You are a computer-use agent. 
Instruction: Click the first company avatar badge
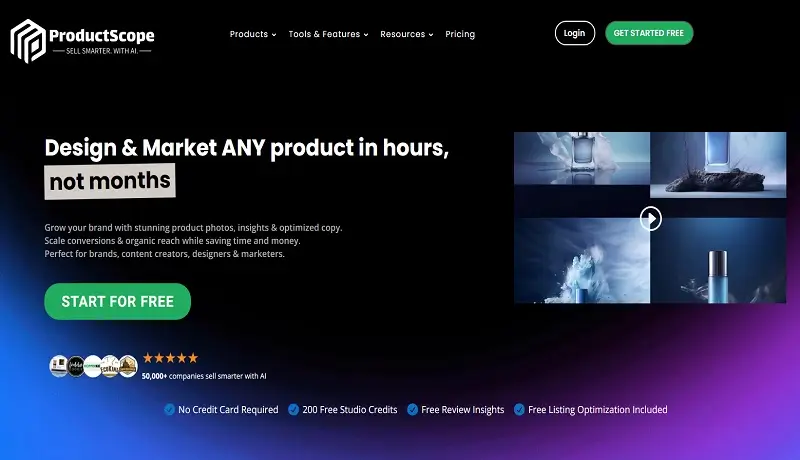[59, 366]
